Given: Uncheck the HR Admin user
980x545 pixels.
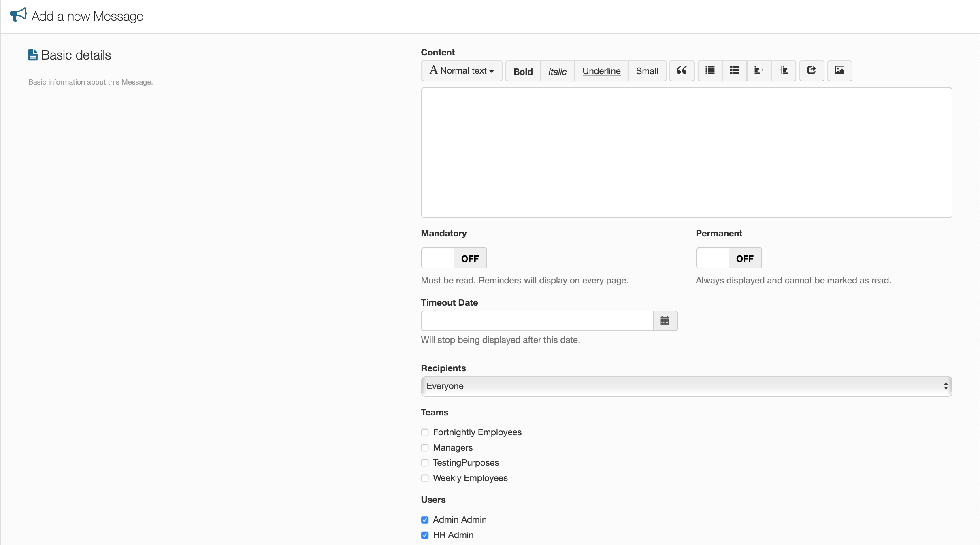Looking at the screenshot, I should point(425,535).
